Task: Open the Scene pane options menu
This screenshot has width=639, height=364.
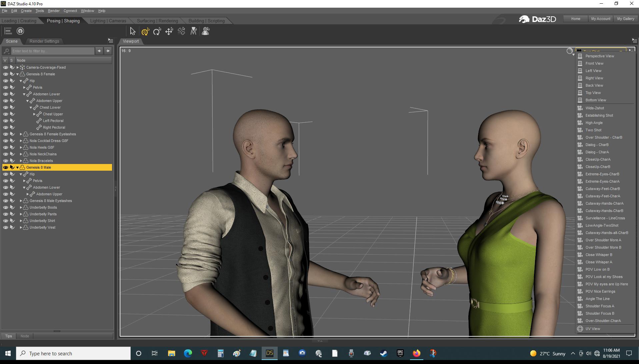Action: (111, 41)
